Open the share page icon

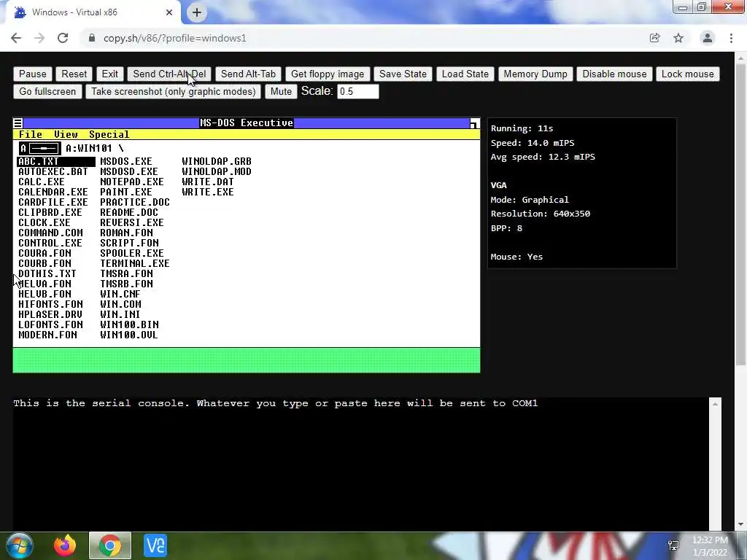[x=655, y=38]
